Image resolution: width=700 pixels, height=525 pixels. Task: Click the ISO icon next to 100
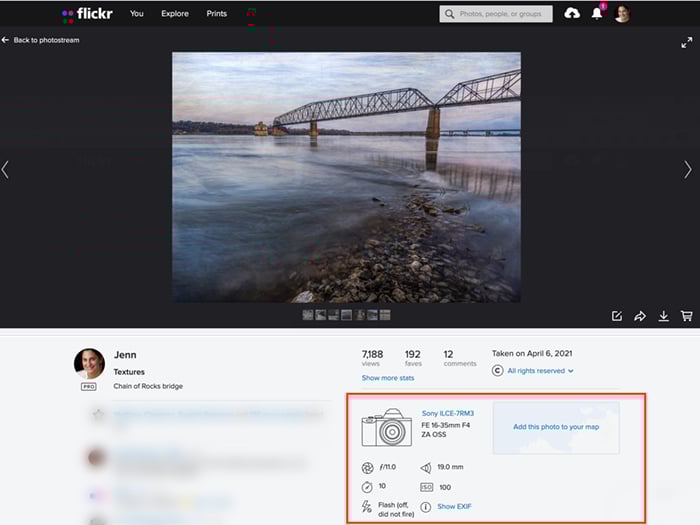pyautogui.click(x=426, y=487)
